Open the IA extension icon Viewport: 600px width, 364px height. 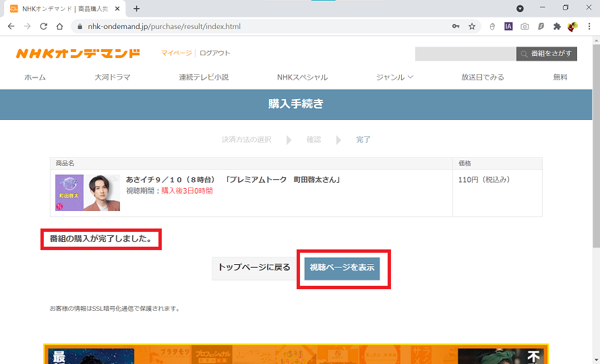coord(508,26)
